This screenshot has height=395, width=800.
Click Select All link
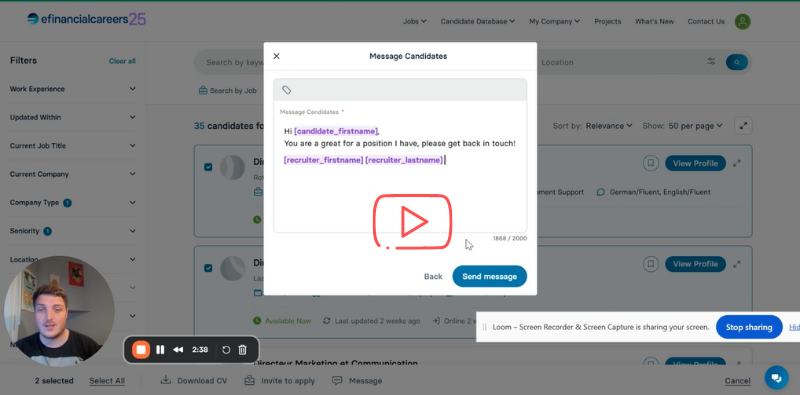(107, 381)
